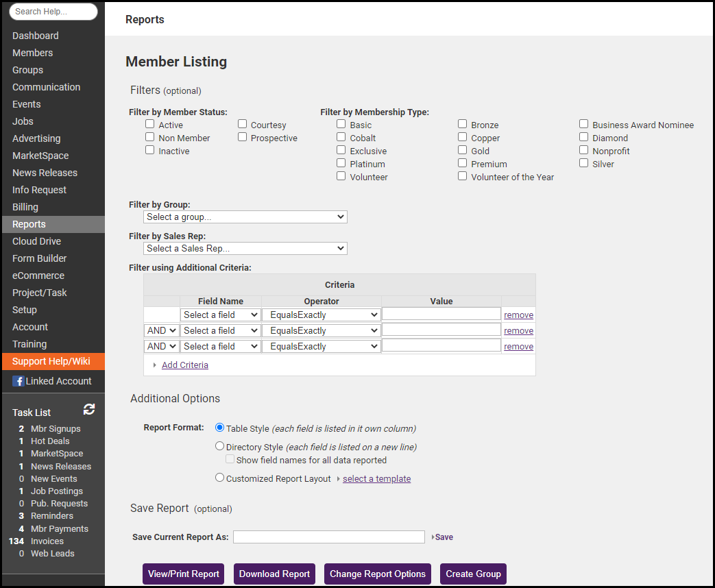Enable the Platinum membership type filter
Viewport: 715px width, 588px height.
point(341,163)
